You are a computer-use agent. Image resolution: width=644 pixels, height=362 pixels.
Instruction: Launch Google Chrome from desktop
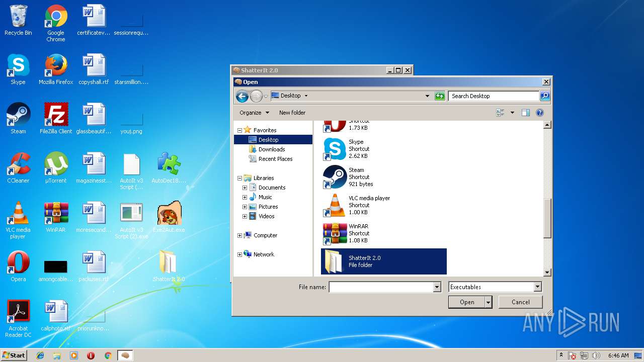56,23
